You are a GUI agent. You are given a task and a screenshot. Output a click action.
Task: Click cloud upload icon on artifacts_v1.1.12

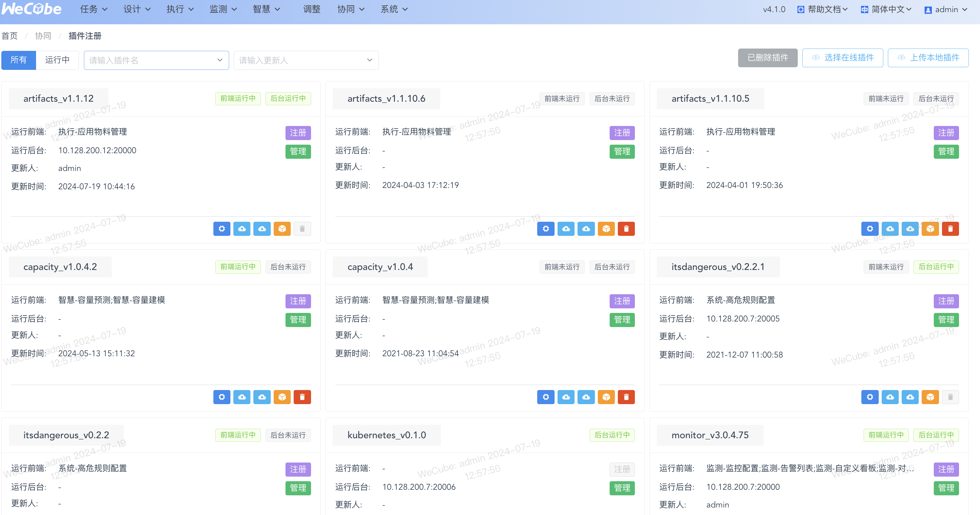pos(242,229)
